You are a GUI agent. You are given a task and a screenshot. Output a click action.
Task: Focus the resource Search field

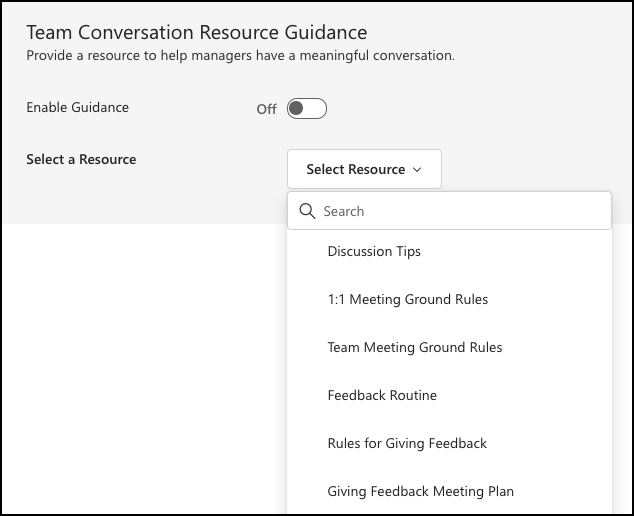(460, 211)
